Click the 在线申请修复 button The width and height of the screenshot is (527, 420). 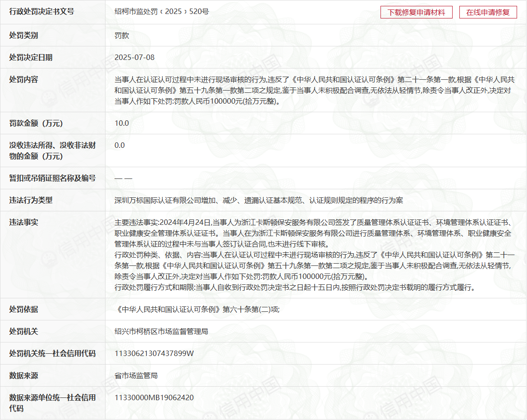tap(488, 12)
